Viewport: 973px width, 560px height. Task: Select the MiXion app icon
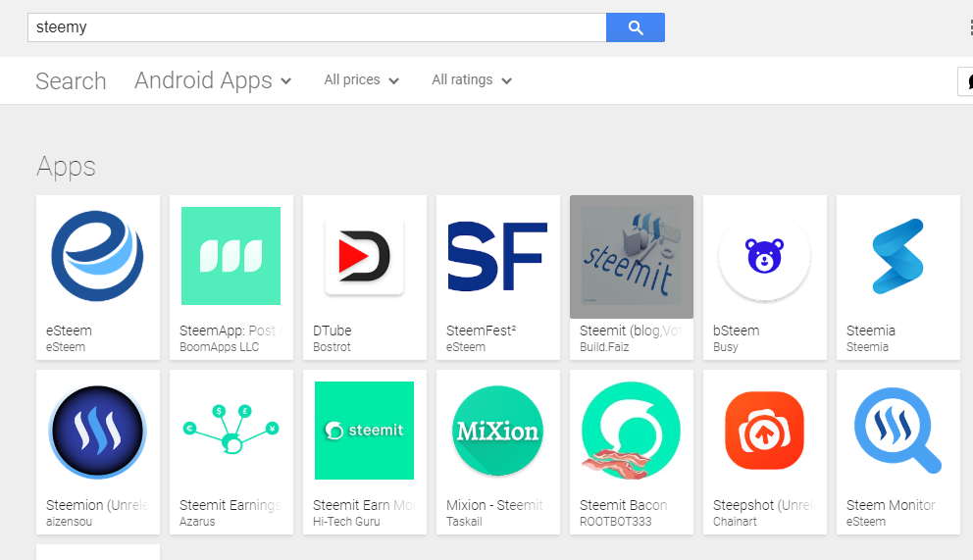click(497, 431)
